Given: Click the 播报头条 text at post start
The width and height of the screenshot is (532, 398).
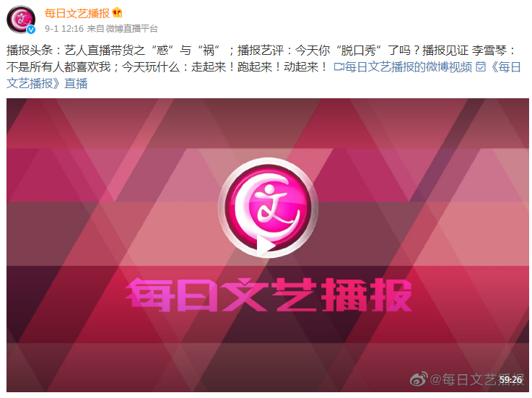Looking at the screenshot, I should 30,51.
